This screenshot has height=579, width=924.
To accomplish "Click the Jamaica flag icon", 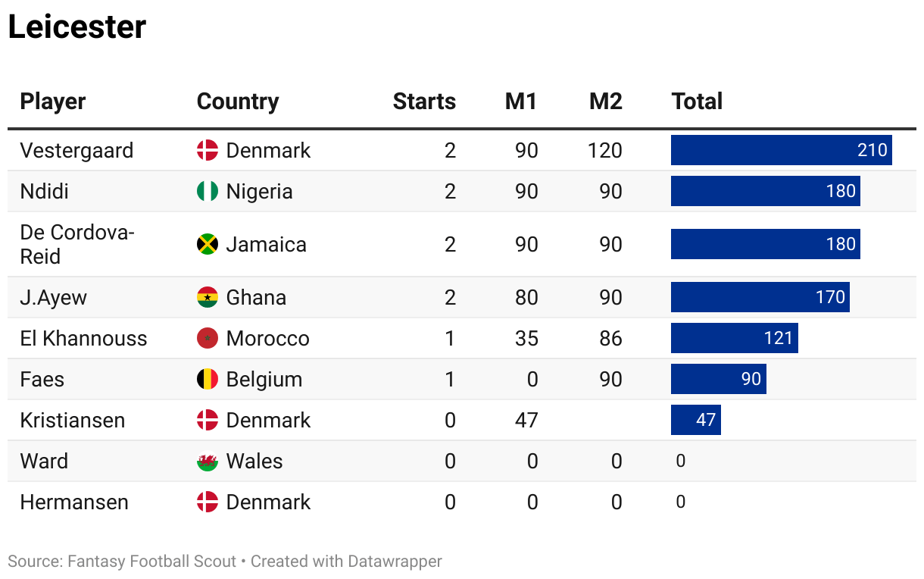I will (208, 244).
